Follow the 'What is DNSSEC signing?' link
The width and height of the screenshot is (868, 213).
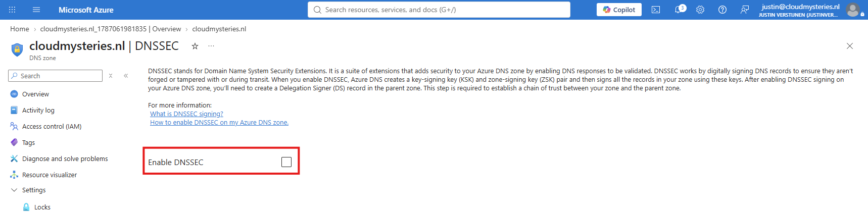click(186, 114)
